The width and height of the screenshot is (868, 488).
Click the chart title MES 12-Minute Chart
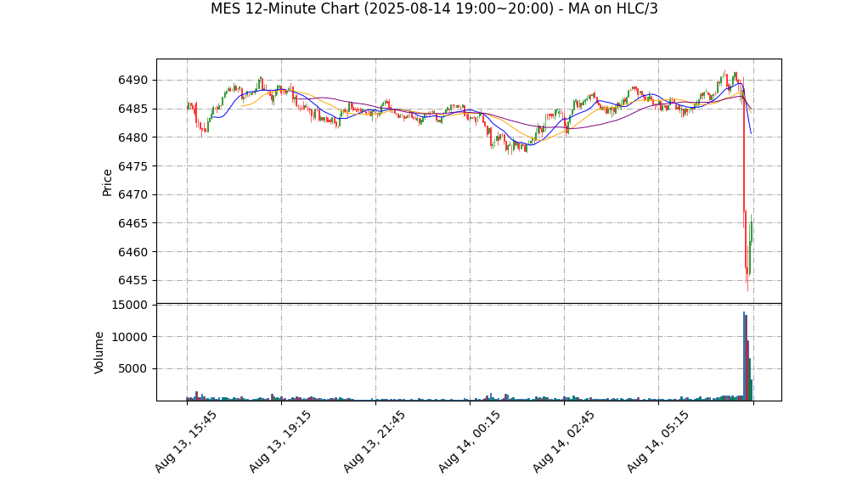[x=434, y=8]
